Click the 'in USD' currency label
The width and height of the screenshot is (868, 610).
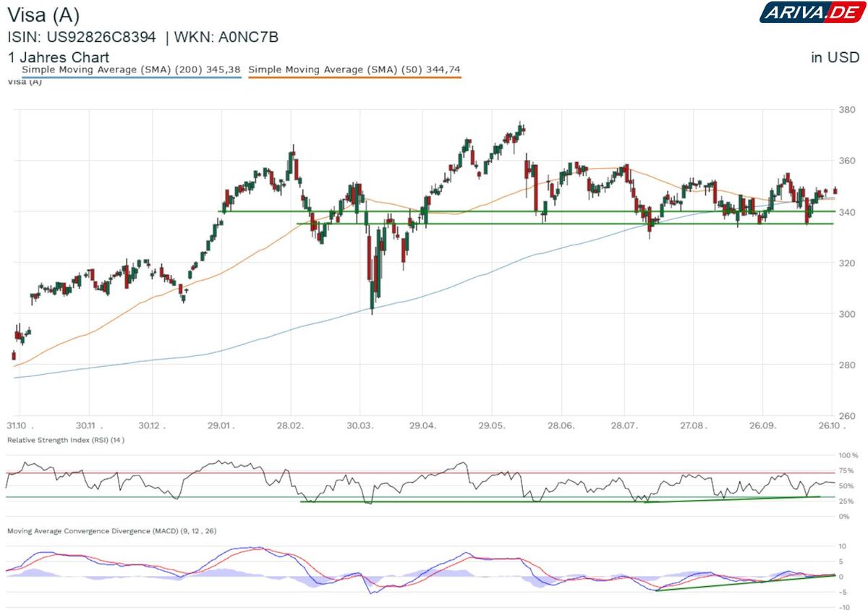click(x=835, y=57)
